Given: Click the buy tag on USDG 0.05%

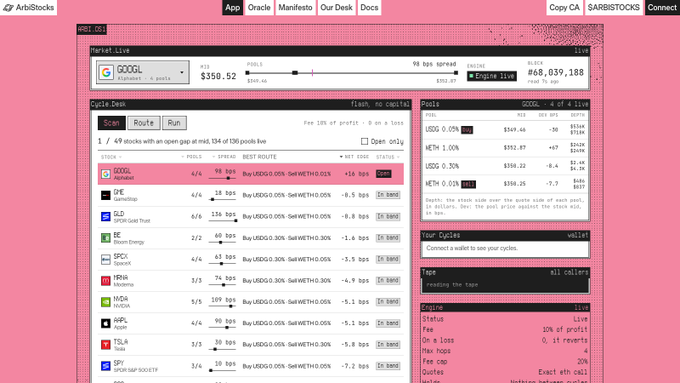Looking at the screenshot, I should pyautogui.click(x=467, y=130).
